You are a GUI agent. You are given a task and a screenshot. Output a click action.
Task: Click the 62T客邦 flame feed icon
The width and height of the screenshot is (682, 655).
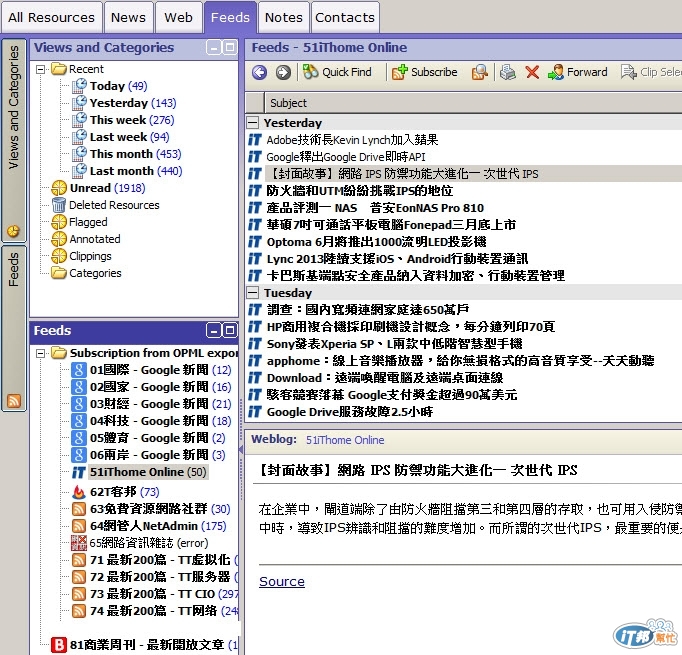pyautogui.click(x=79, y=492)
